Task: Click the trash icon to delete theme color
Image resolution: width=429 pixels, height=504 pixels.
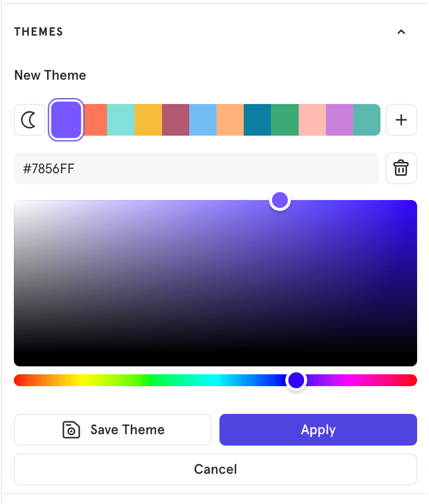Action: point(401,168)
